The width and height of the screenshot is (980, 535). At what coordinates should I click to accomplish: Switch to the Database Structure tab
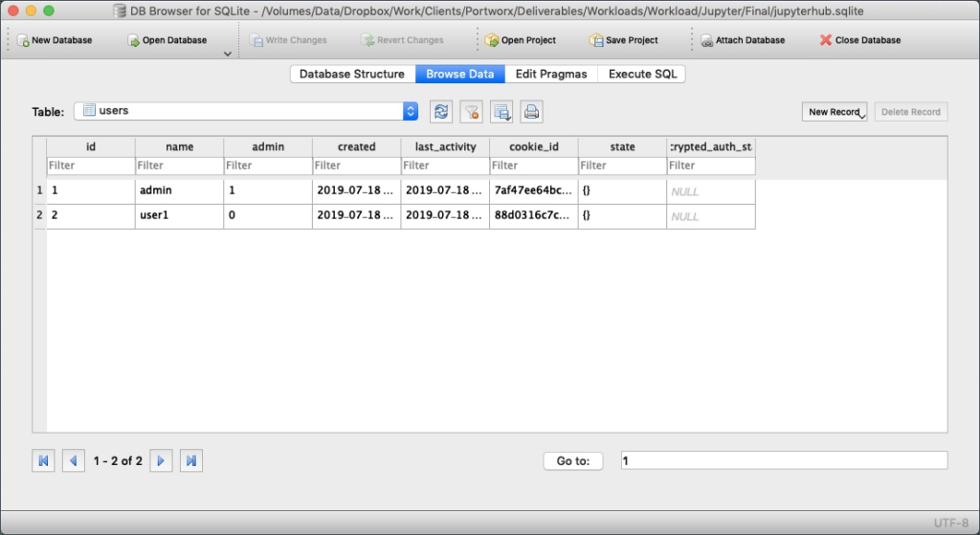[352, 74]
